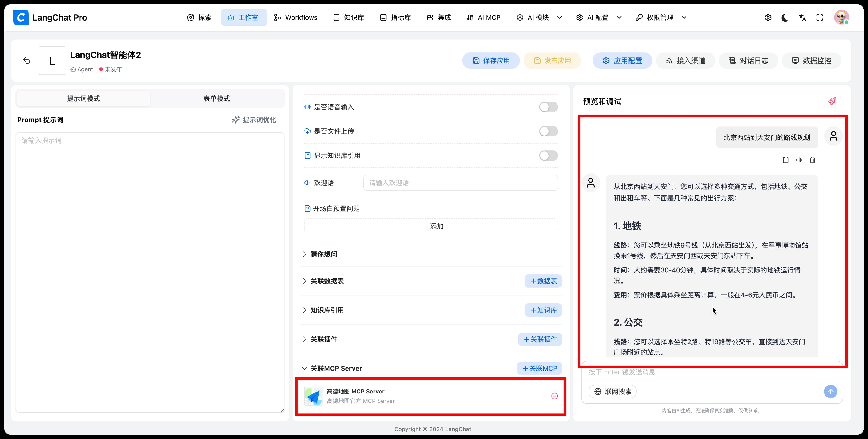Copy the user message clipboard icon
The height and width of the screenshot is (439, 868).
click(786, 160)
